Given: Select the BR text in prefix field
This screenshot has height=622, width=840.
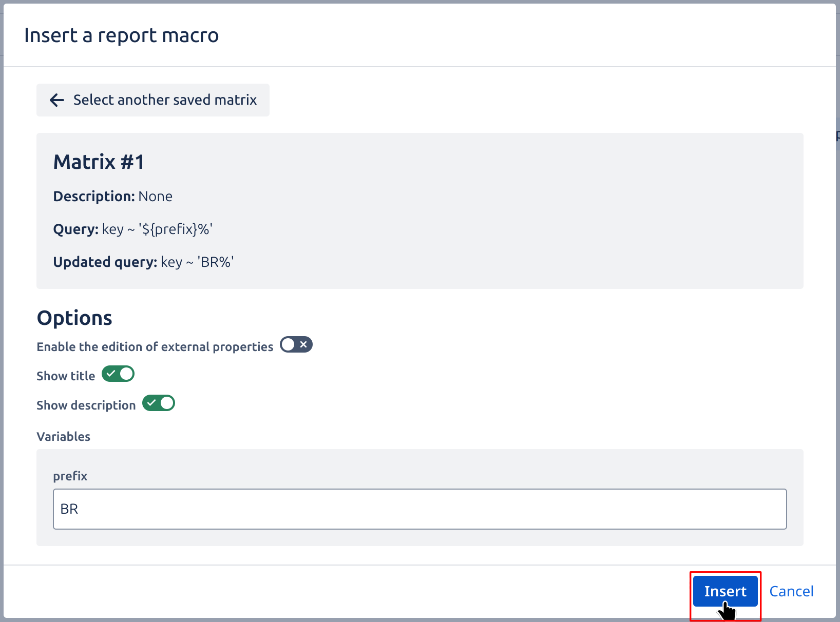Looking at the screenshot, I should [69, 509].
